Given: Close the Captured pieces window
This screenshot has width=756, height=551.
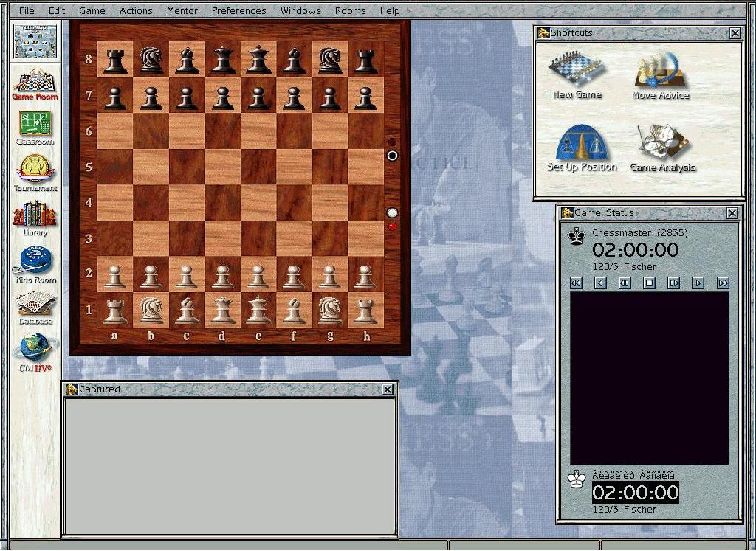Looking at the screenshot, I should coord(388,389).
